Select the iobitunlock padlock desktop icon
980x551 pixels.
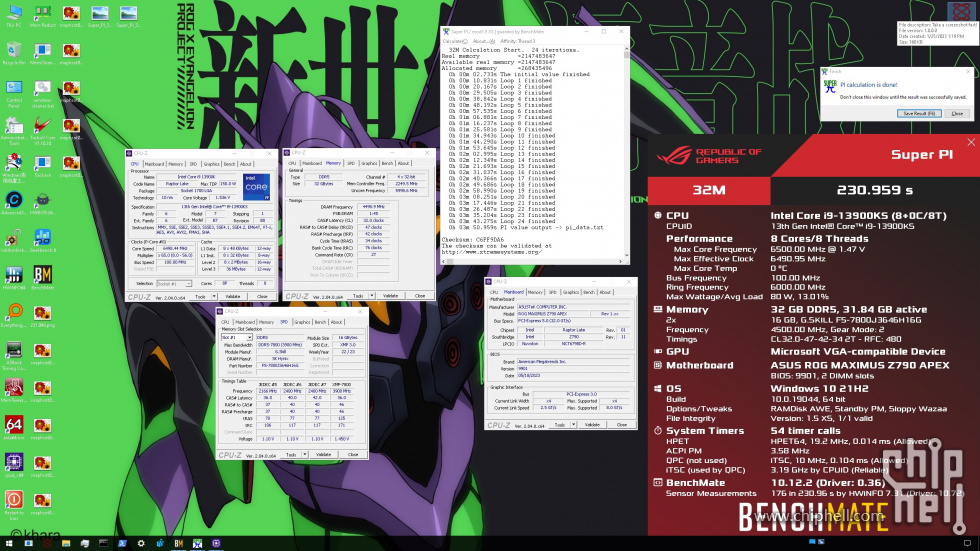coord(14,241)
